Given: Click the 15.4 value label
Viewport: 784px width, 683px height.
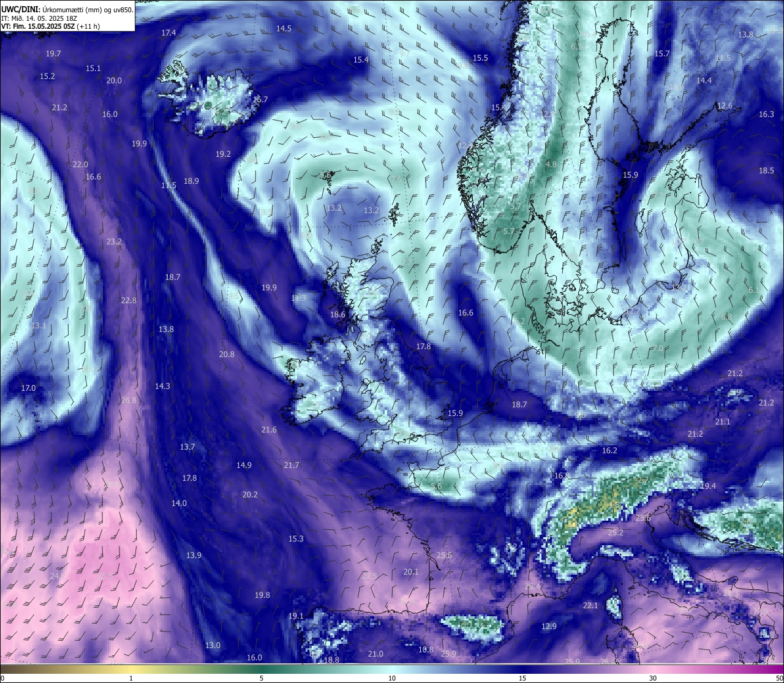Looking at the screenshot, I should point(361,60).
